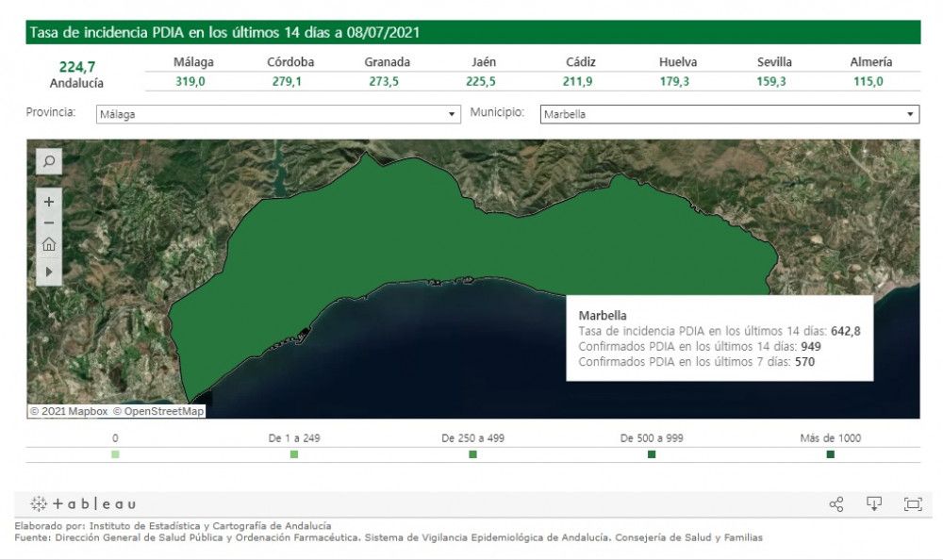Open the Tableau share icon
The height and width of the screenshot is (560, 943).
[835, 504]
